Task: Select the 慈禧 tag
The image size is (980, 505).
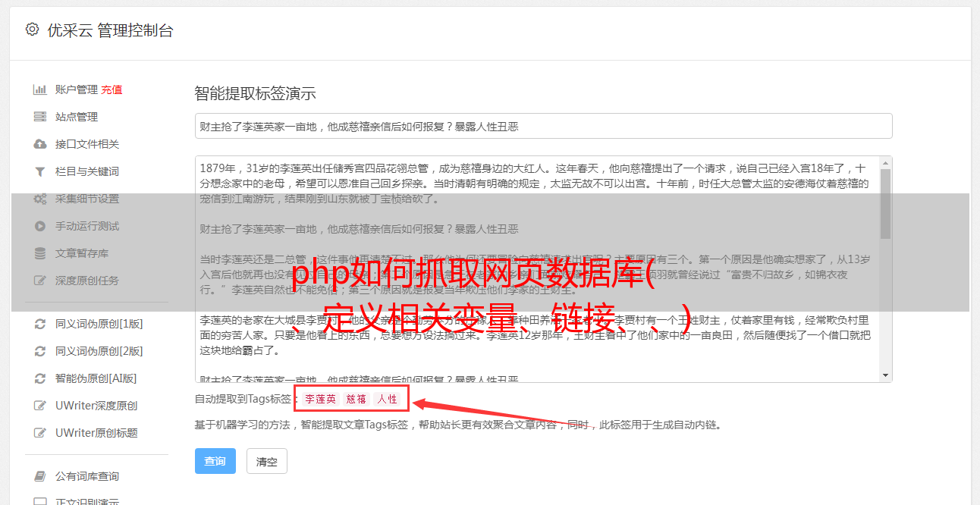Action: [357, 399]
